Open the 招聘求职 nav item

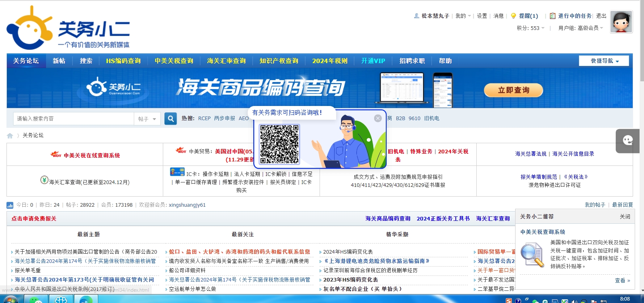[412, 61]
